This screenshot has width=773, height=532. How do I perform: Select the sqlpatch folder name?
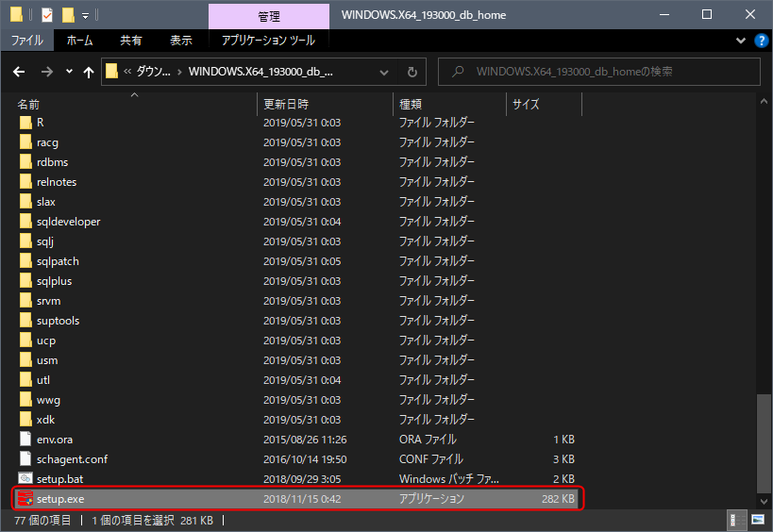click(58, 261)
